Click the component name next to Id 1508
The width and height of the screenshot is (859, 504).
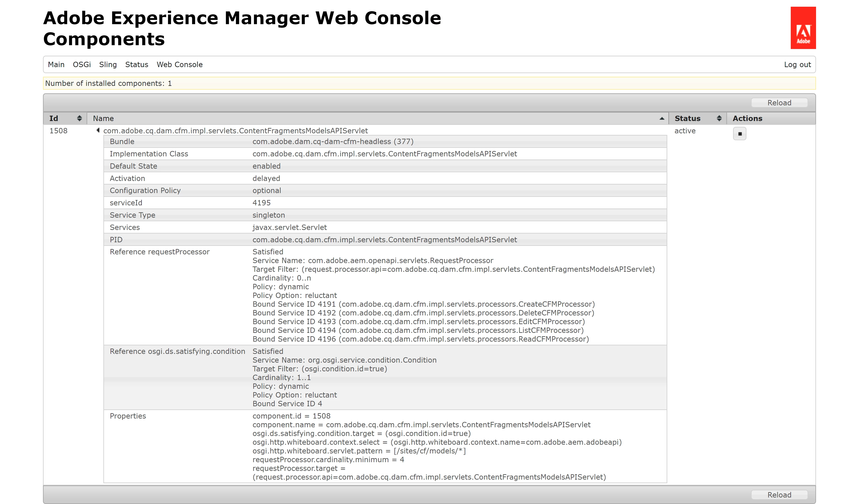click(235, 131)
